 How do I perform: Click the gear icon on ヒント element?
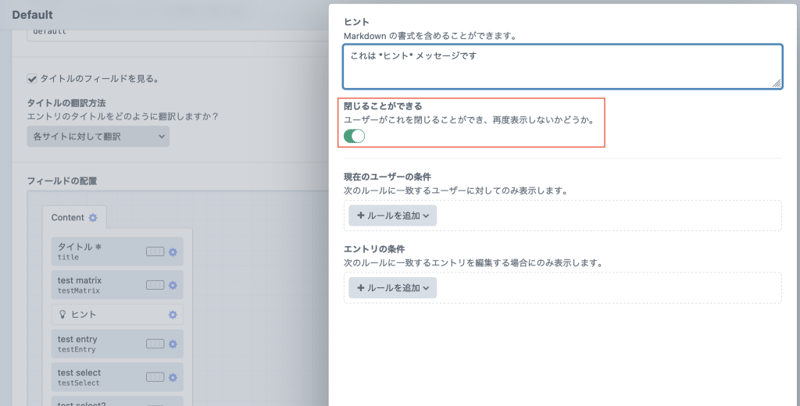pyautogui.click(x=172, y=314)
